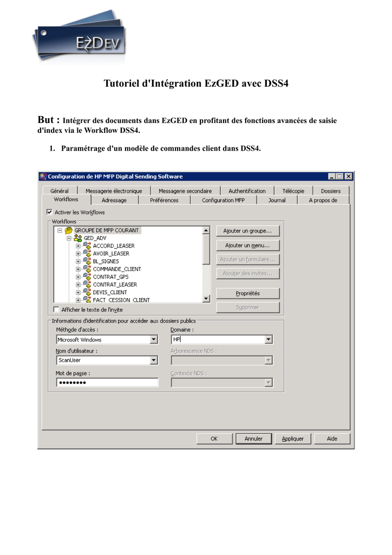Open Configuration MFP tab
Screen dimensions: 392x555
(x=224, y=200)
